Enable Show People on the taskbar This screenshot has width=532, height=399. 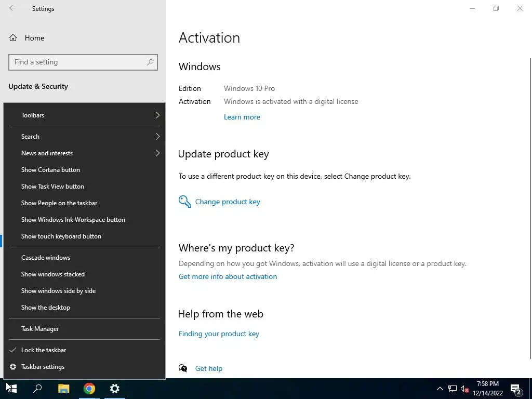(84, 203)
